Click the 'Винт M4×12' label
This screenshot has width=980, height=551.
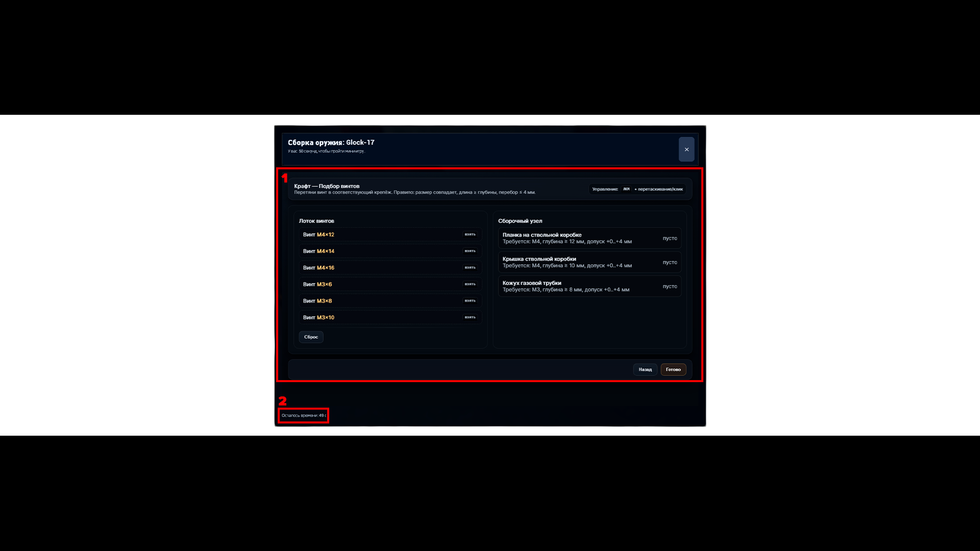tap(318, 235)
